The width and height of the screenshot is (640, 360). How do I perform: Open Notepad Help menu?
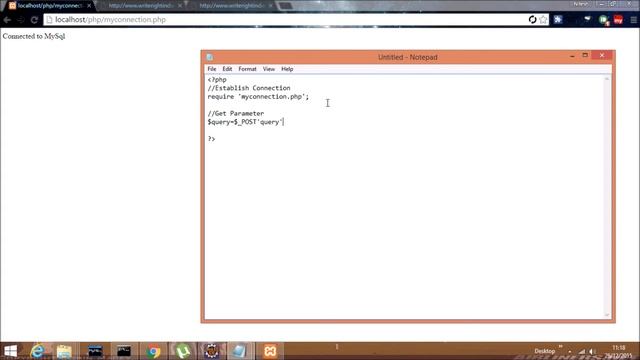coord(287,69)
